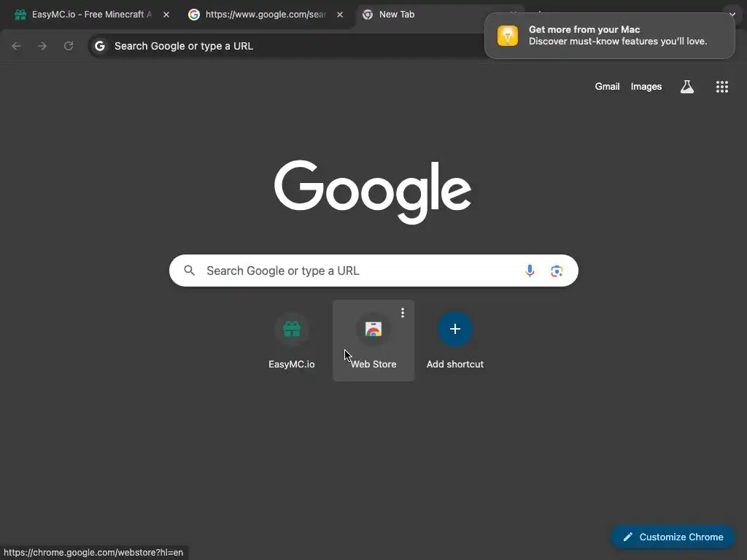747x560 pixels.
Task: Open Gmail link
Action: click(x=607, y=87)
